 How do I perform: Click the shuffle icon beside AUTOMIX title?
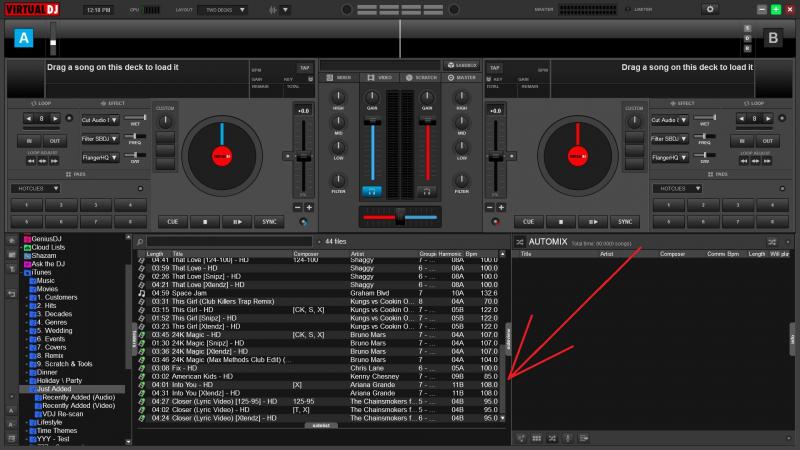point(519,242)
